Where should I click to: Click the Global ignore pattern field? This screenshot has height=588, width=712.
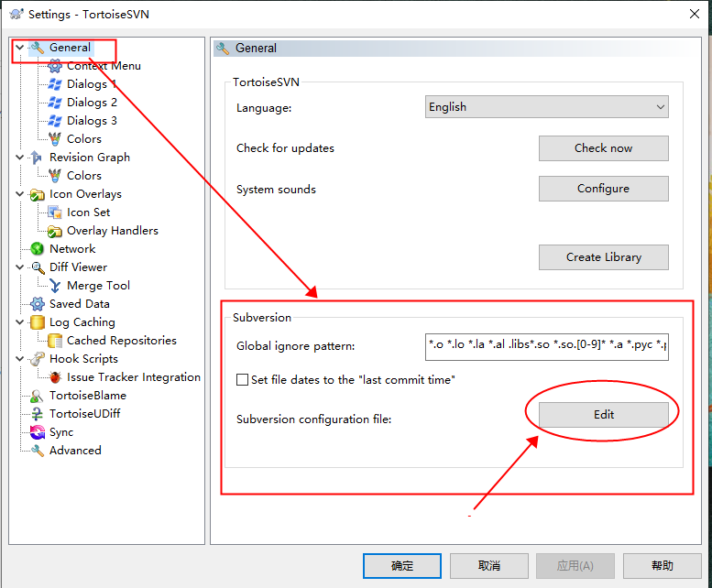[x=547, y=346]
